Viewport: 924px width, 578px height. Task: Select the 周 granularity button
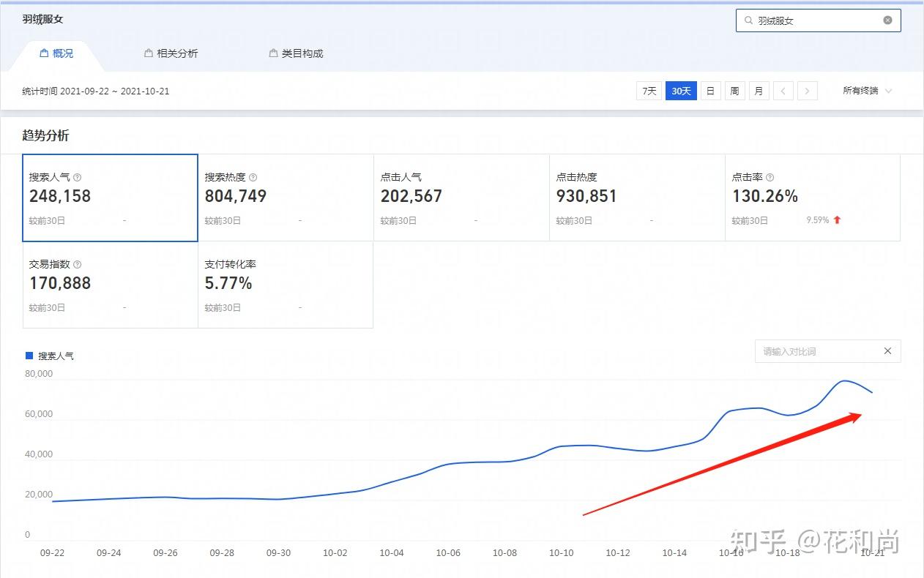pyautogui.click(x=734, y=91)
